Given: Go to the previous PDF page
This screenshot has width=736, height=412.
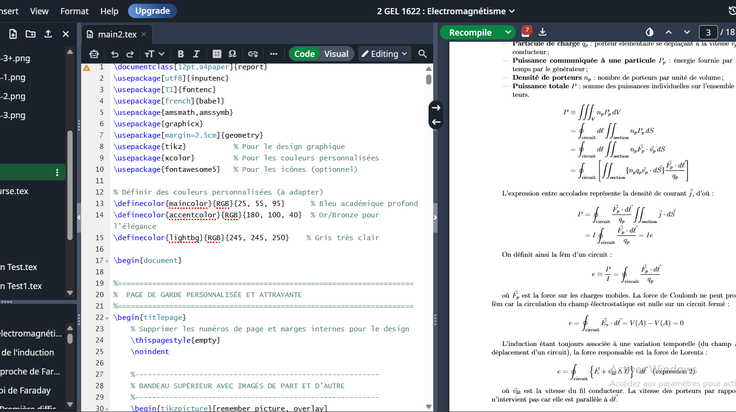Looking at the screenshot, I should pos(668,32).
